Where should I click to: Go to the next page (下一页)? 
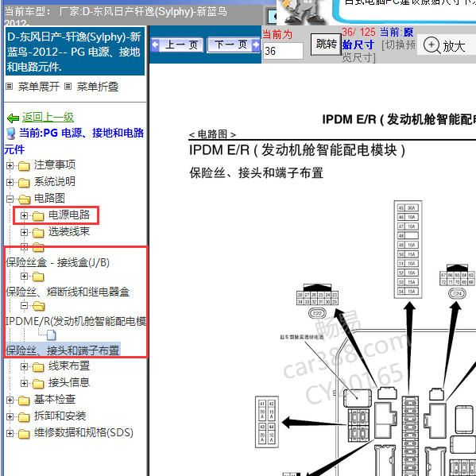coord(234,45)
